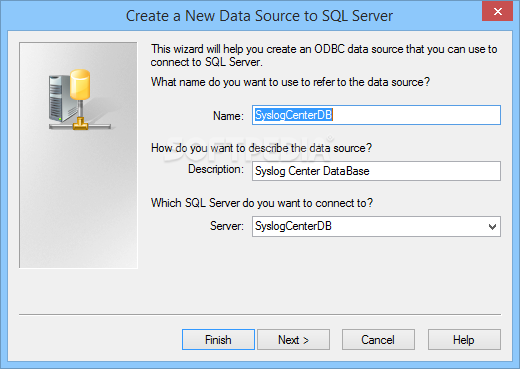Open the Server combo box dropdown arrow

click(492, 227)
